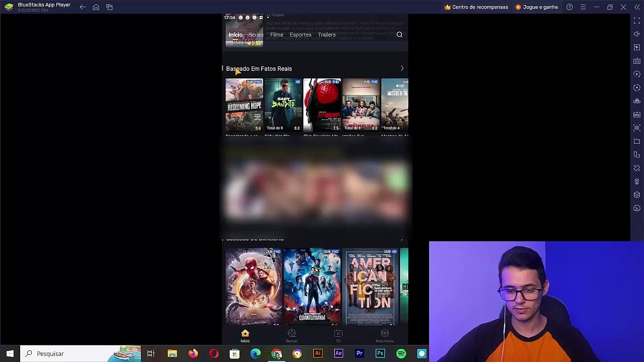Collapse BlueStacks sidebar with double chevron
The height and width of the screenshot is (362, 644).
click(637, 7)
